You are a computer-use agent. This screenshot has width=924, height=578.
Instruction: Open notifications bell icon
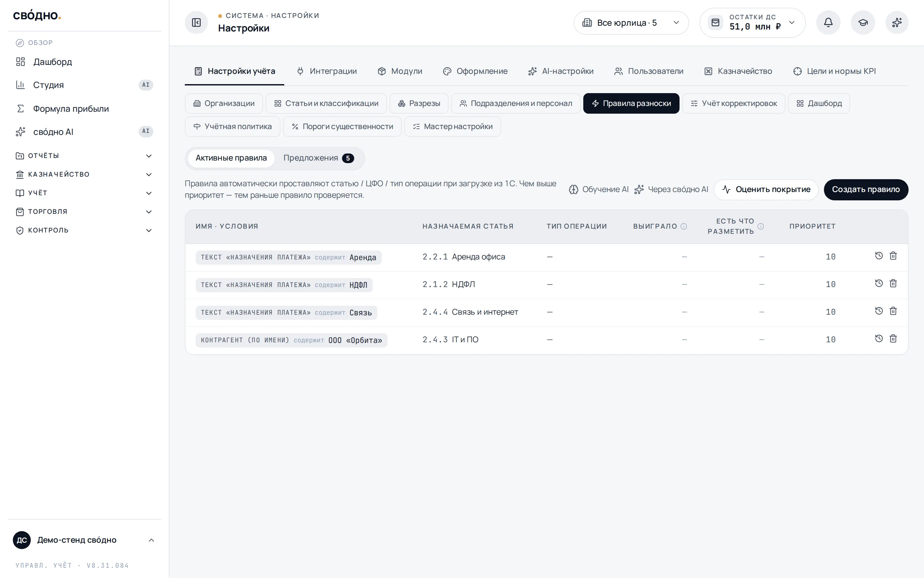828,22
